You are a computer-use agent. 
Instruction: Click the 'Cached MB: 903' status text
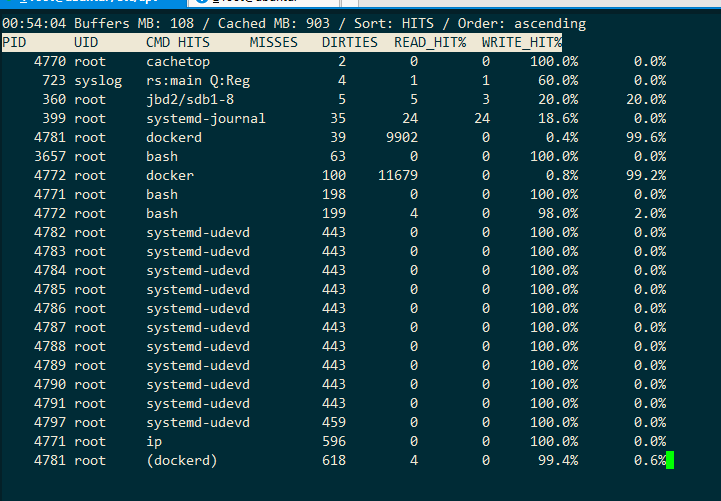click(x=274, y=23)
